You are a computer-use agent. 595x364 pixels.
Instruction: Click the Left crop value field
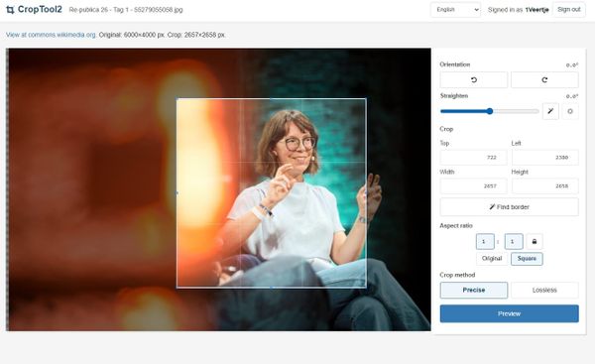point(544,157)
